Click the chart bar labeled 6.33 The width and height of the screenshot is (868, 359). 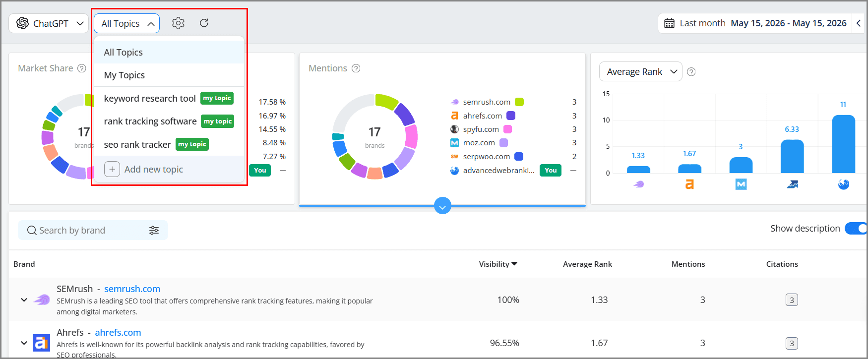(792, 156)
